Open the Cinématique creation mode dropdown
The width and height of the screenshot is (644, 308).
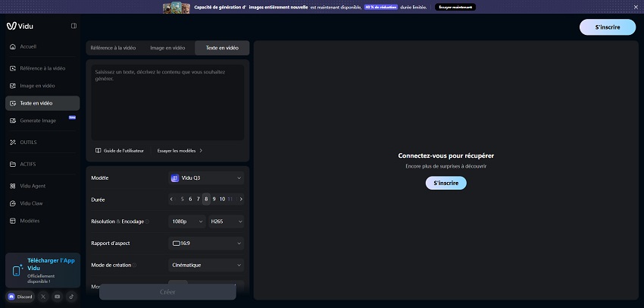206,266
